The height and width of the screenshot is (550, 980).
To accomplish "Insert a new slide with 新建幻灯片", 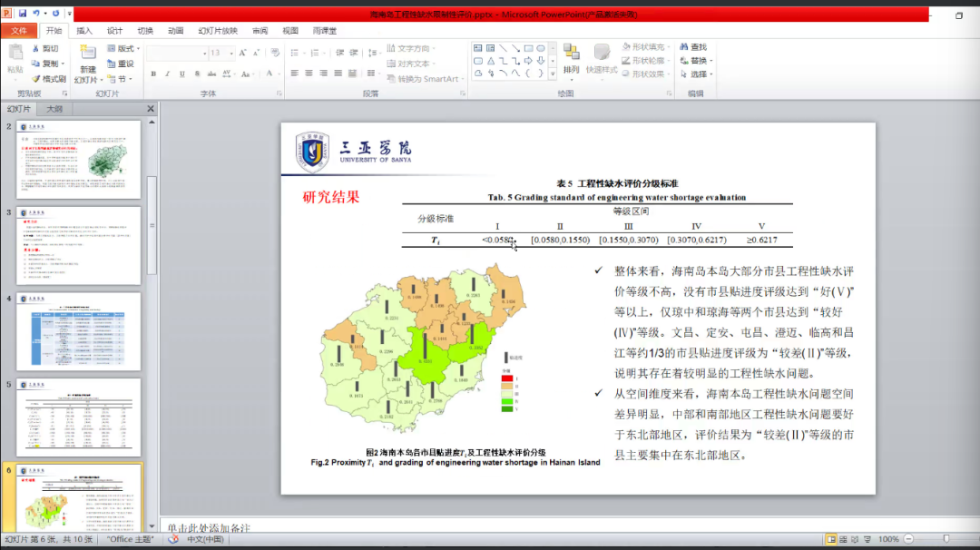I will point(87,68).
